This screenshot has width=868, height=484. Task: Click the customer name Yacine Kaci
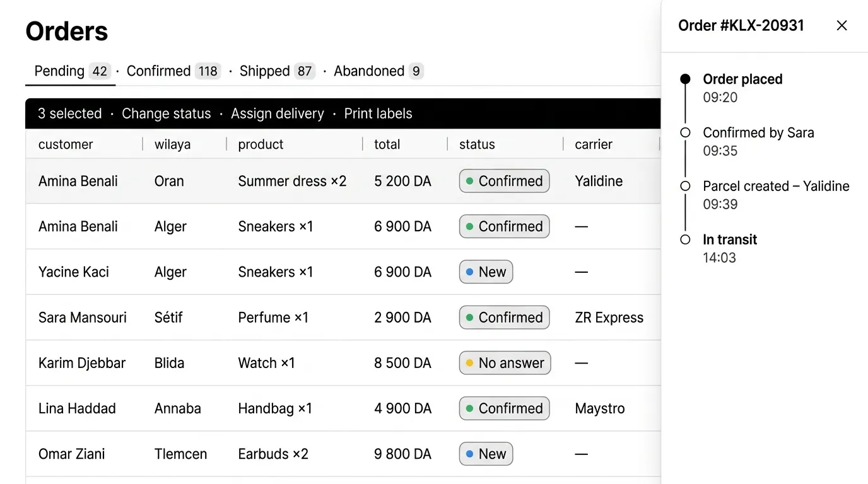(x=74, y=272)
